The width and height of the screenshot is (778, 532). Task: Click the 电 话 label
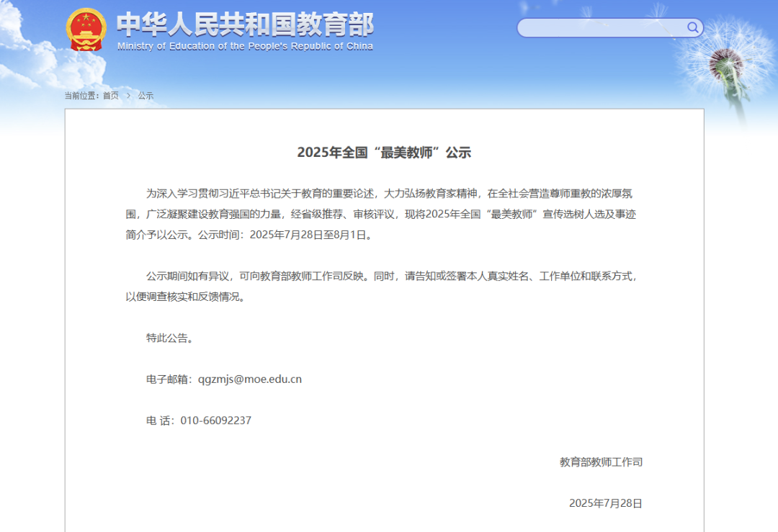click(x=160, y=420)
